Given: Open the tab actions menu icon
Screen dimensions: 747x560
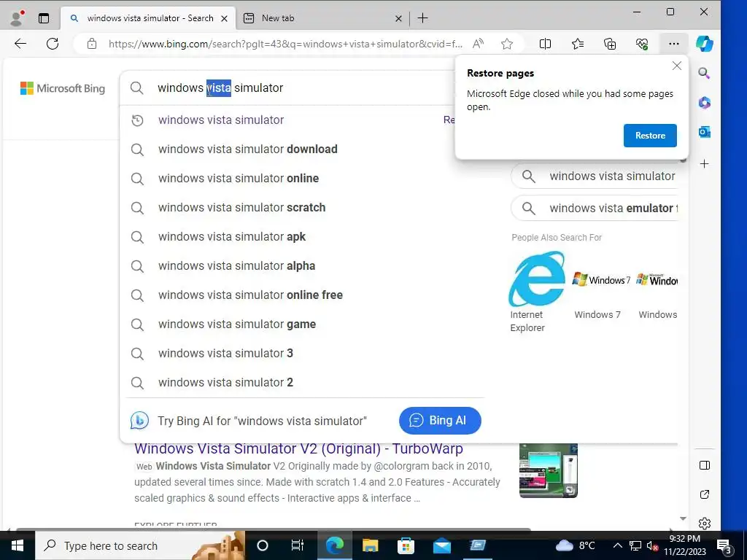Looking at the screenshot, I should coord(44,18).
